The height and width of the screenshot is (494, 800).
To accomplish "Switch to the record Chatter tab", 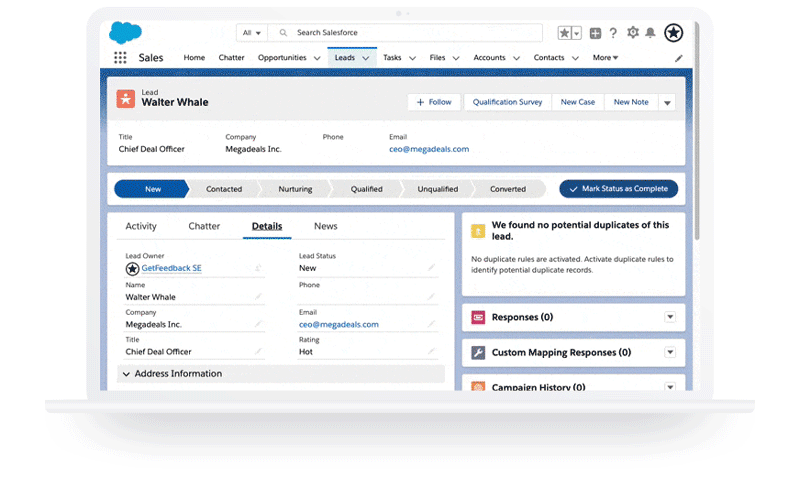I will click(x=204, y=226).
